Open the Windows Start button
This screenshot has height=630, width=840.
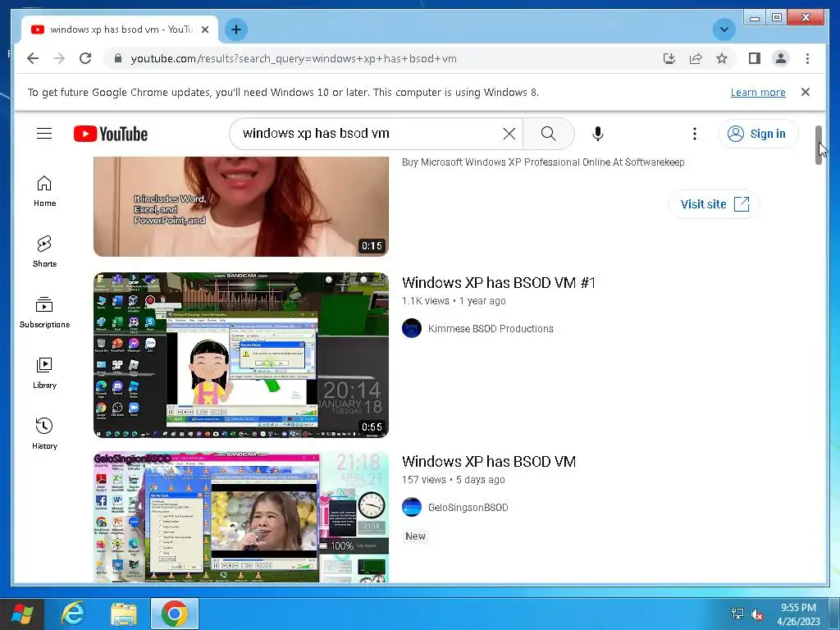(x=21, y=614)
